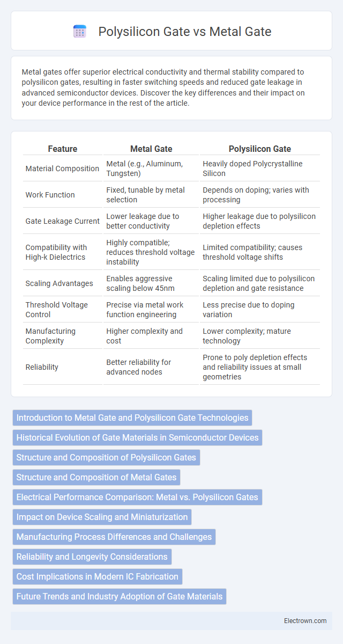Go to Structure and Composition of Polysilicon Gates
Image resolution: width=343 pixels, height=644 pixels.
point(106,457)
